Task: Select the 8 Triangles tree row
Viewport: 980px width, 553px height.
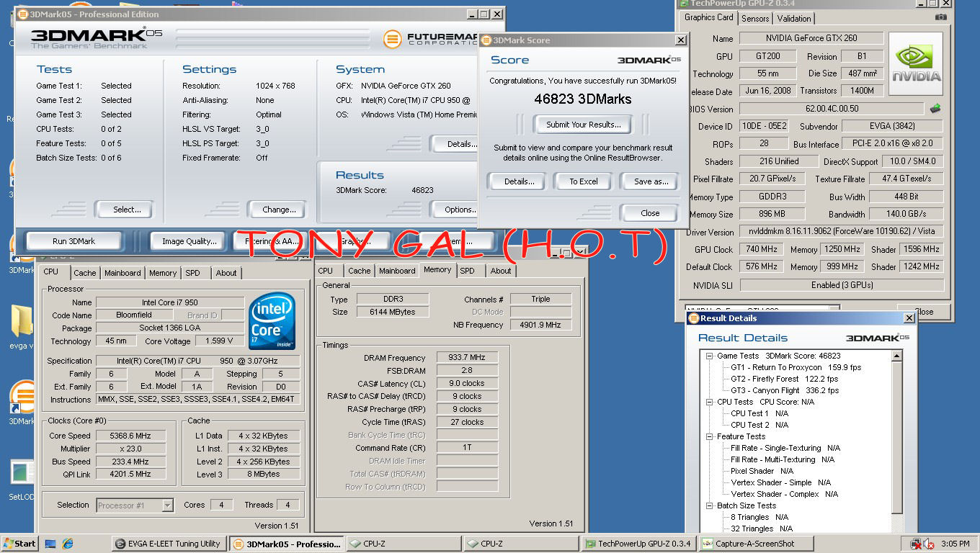Action: 759,517
